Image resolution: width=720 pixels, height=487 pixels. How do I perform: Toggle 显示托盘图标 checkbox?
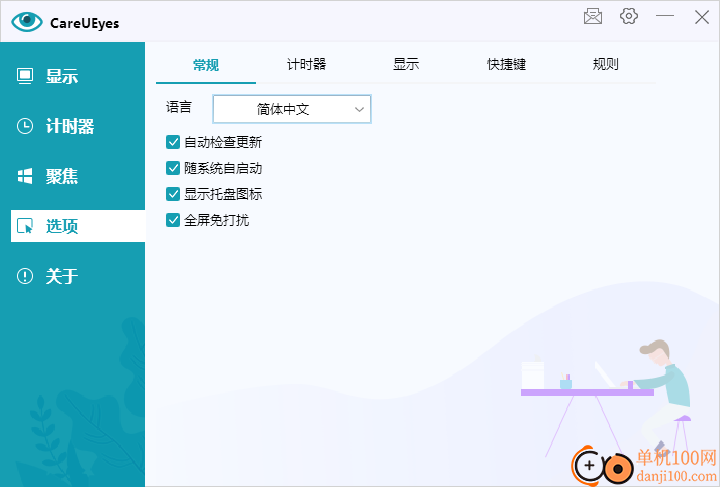tap(173, 194)
